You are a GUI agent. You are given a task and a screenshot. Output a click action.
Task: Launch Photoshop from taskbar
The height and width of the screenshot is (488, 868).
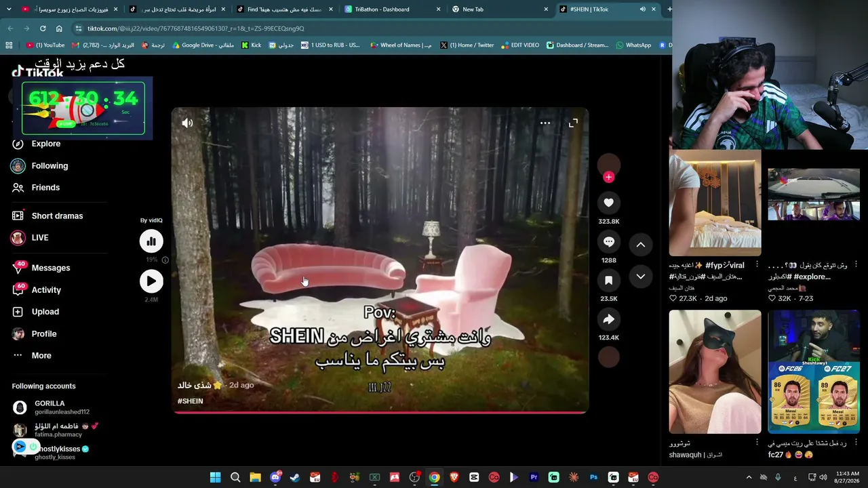pyautogui.click(x=593, y=477)
